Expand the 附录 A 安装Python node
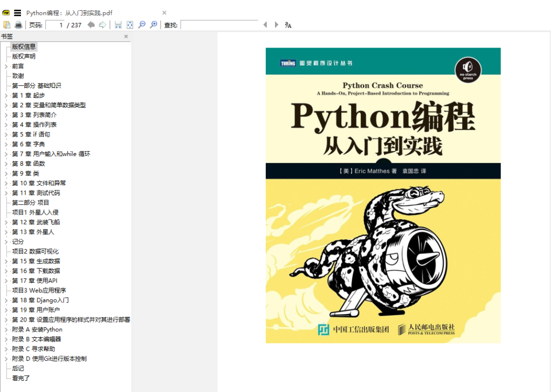This screenshot has height=392, width=551. click(x=6, y=329)
